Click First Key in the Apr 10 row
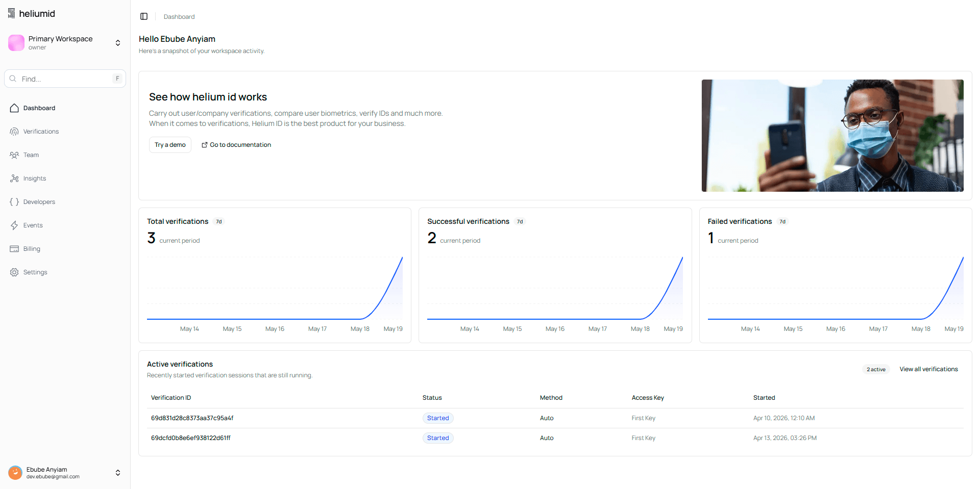The width and height of the screenshot is (980, 489). [643, 418]
